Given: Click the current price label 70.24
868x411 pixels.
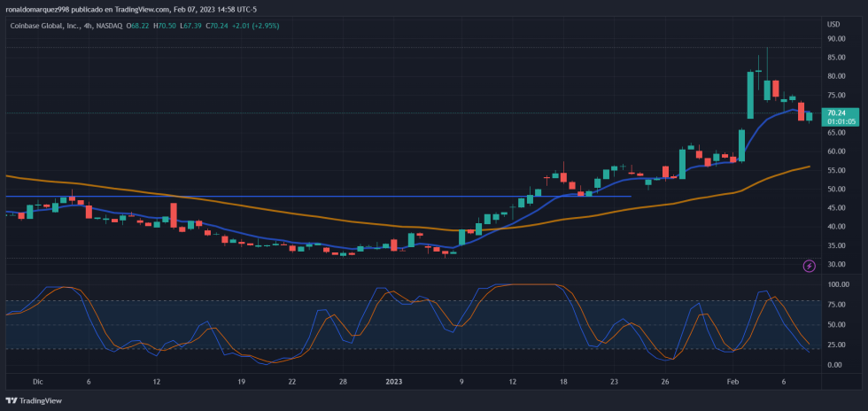Looking at the screenshot, I should click(836, 112).
